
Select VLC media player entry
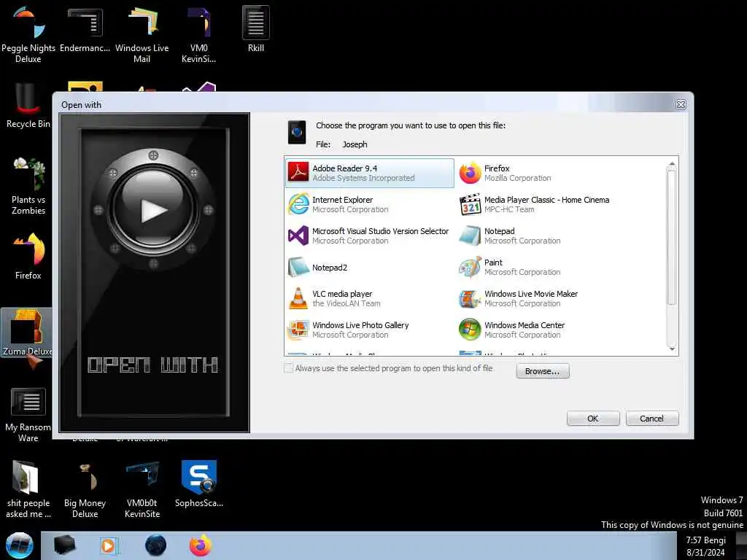pos(370,298)
